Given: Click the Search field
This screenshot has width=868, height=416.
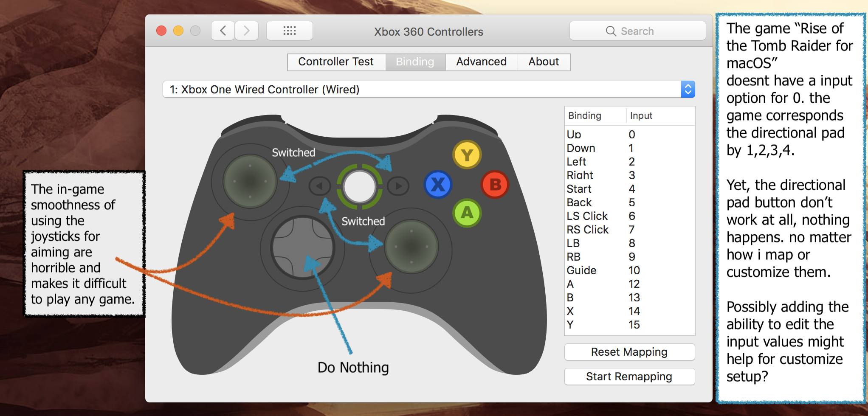Looking at the screenshot, I should coord(637,31).
